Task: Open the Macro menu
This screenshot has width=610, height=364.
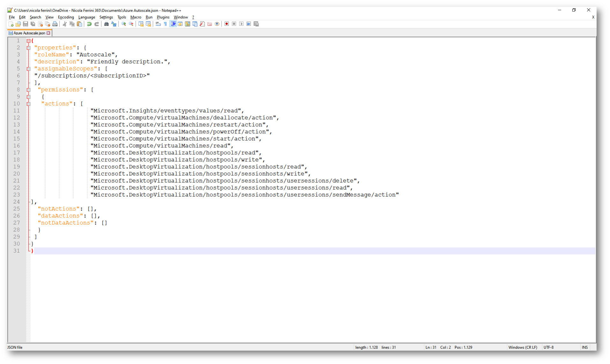Action: click(x=136, y=17)
